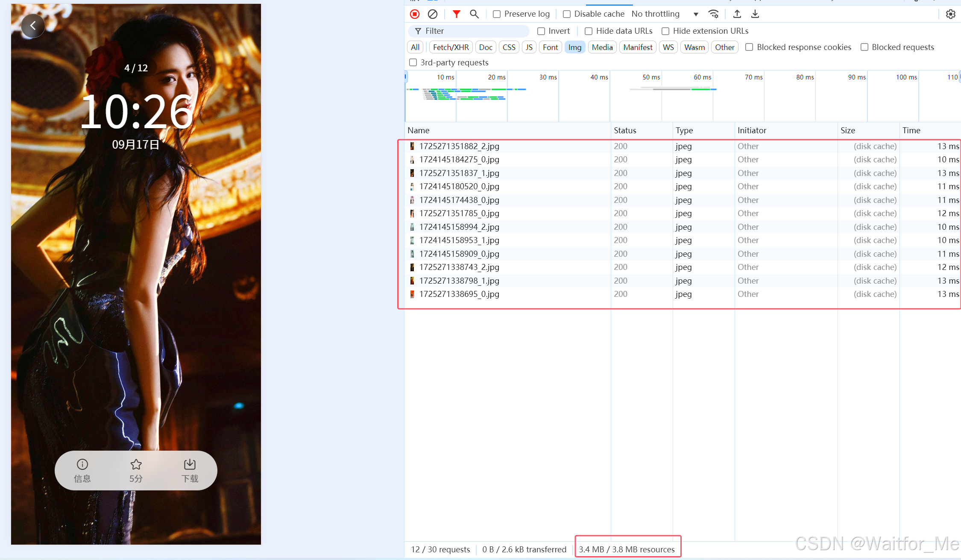Focus the Filter text field
Image resolution: width=961 pixels, height=560 pixels.
469,31
